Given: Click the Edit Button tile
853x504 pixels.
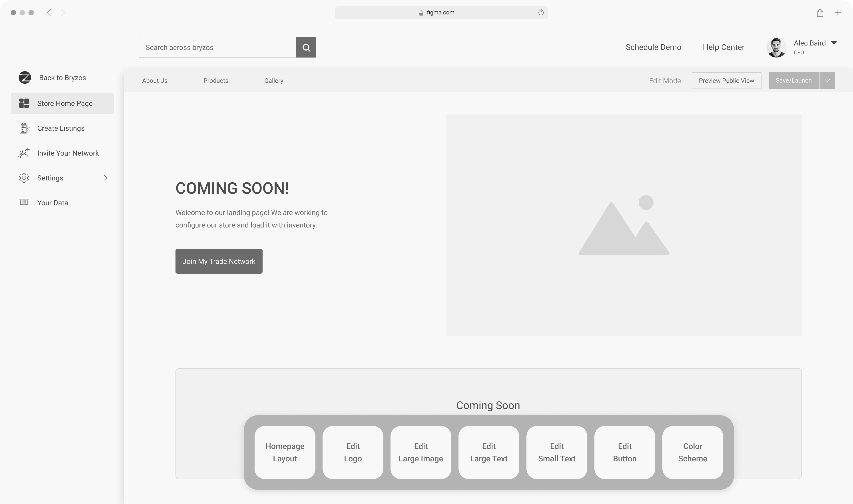Looking at the screenshot, I should [625, 452].
